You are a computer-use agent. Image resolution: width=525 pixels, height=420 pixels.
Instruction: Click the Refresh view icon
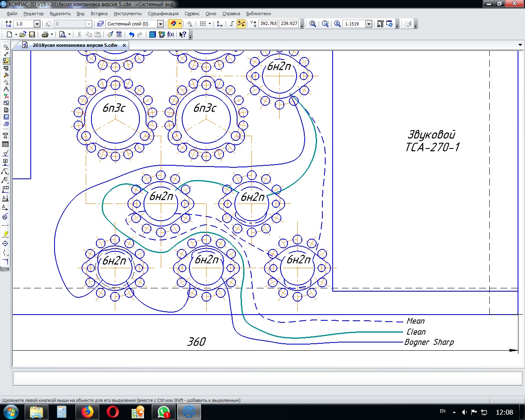tap(390, 24)
